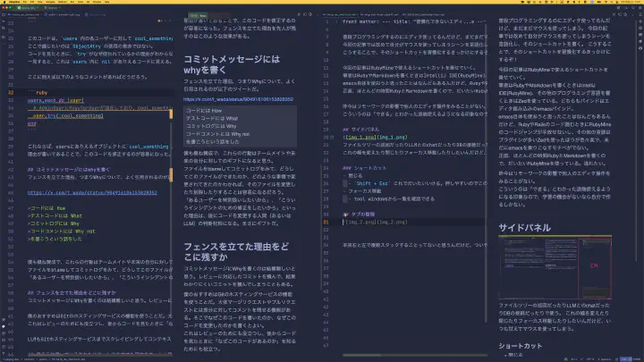
Task: Open the Refactor menu in the menu bar
Action: click(x=63, y=2)
